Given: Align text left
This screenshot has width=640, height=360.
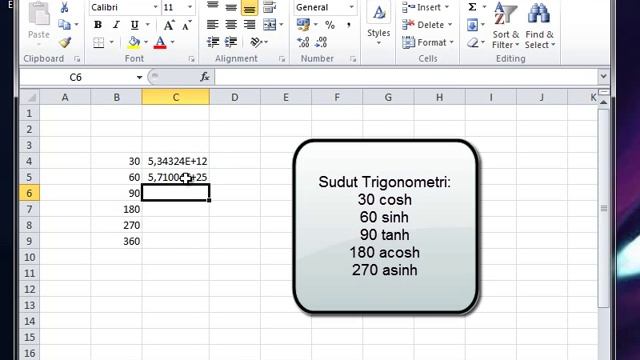Looking at the screenshot, I should tap(212, 24).
